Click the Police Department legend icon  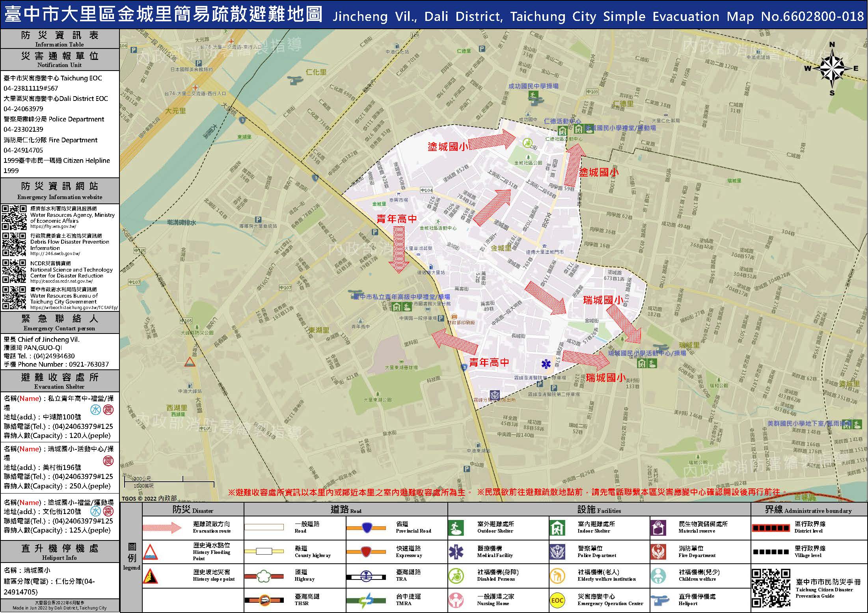point(557,552)
